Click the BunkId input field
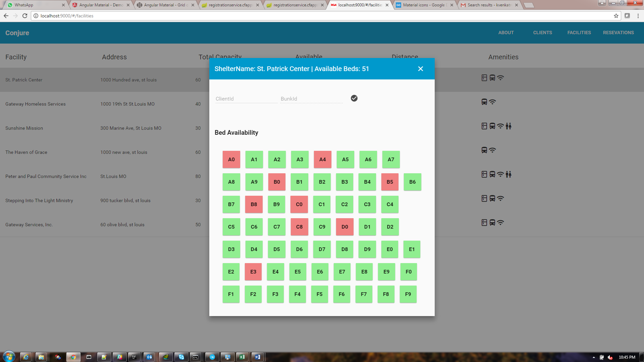The height and width of the screenshot is (362, 644). click(311, 99)
